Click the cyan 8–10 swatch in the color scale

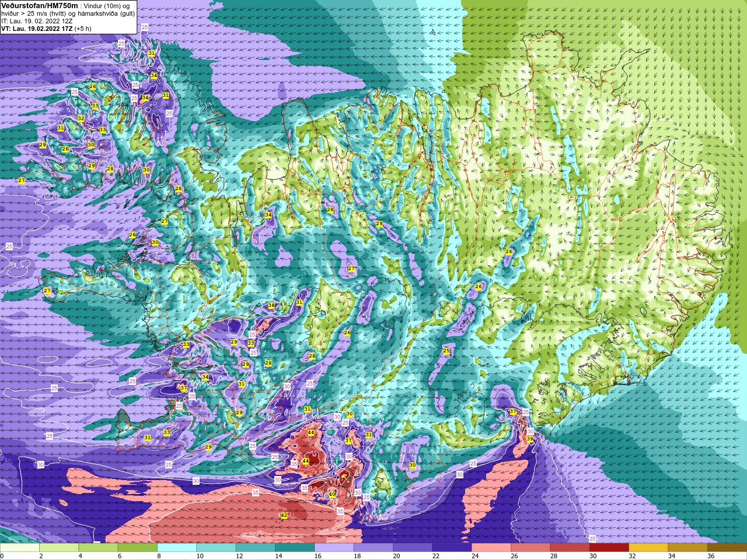[177, 548]
